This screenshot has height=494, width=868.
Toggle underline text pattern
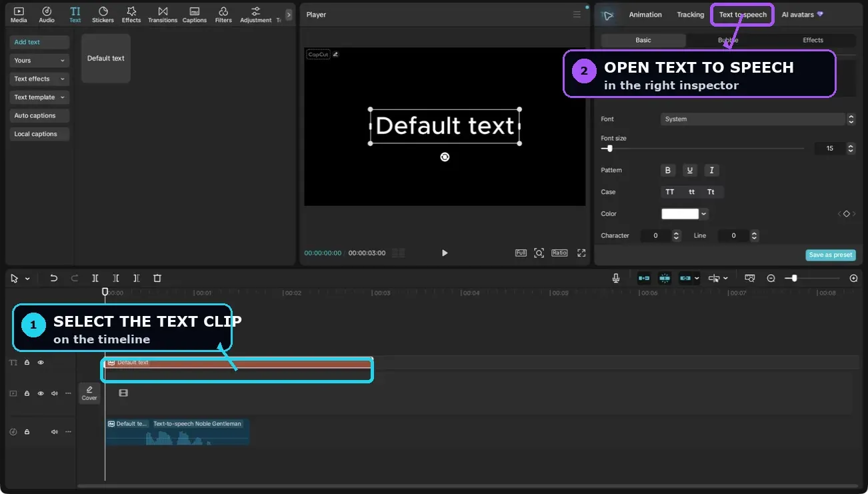point(690,171)
